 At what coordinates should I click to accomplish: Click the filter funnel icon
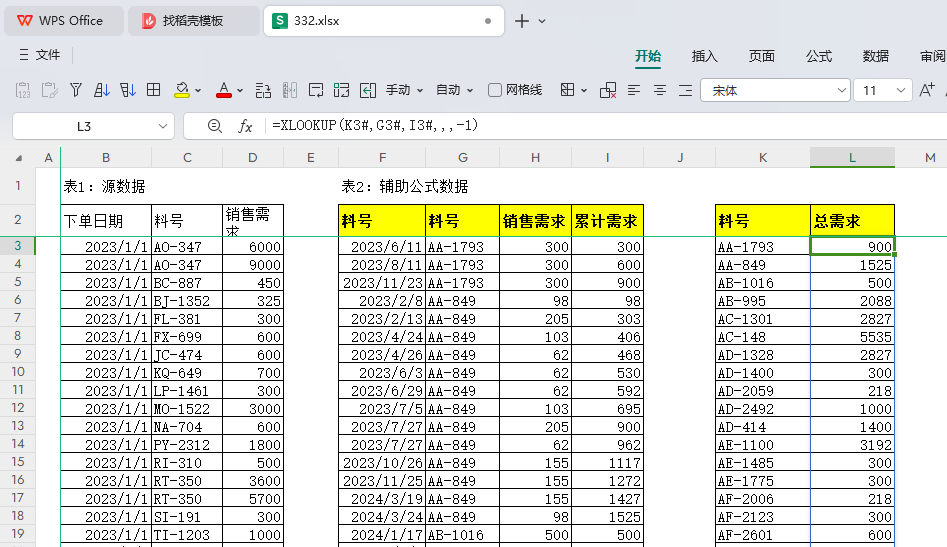[x=75, y=91]
